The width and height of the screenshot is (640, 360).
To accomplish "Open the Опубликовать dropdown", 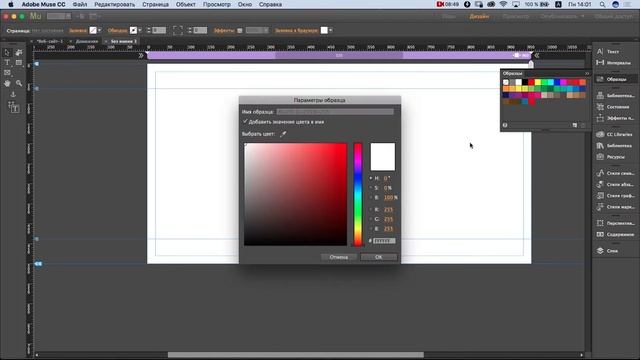I will (x=562, y=16).
